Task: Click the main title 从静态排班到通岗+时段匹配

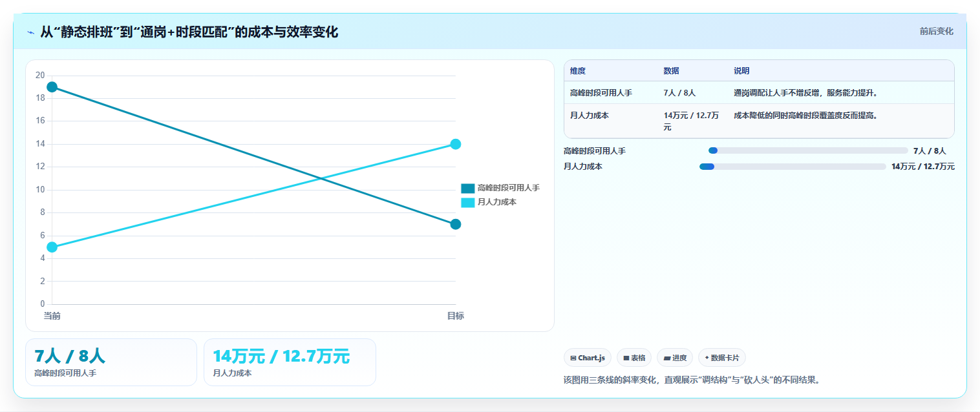Action: (189, 32)
